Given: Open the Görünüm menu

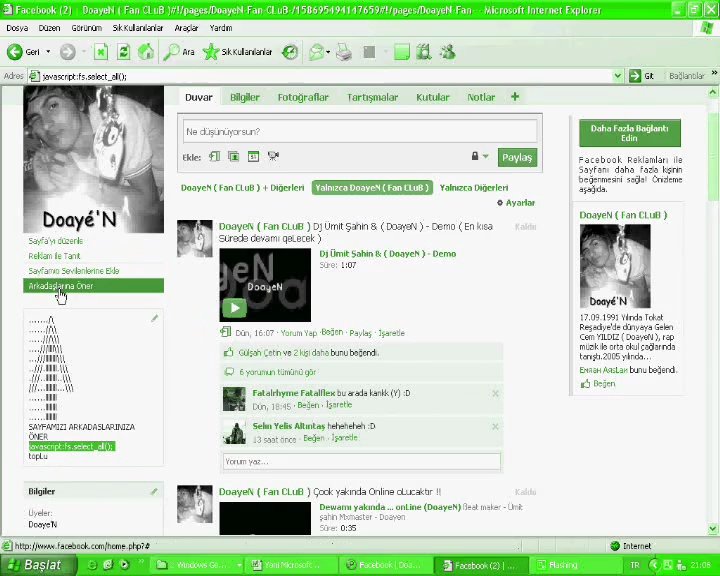Looking at the screenshot, I should (x=86, y=28).
